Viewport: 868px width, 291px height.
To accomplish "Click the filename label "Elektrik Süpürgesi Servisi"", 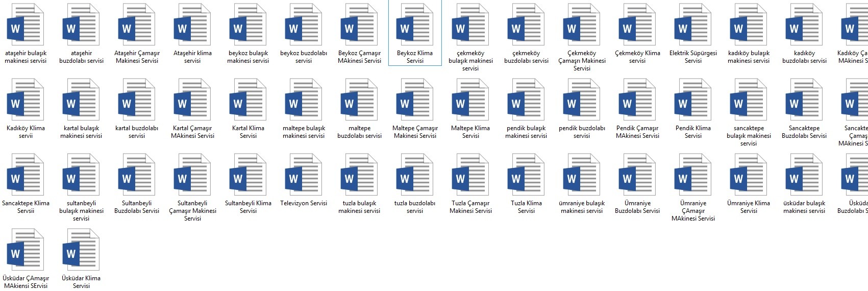I will [x=693, y=57].
